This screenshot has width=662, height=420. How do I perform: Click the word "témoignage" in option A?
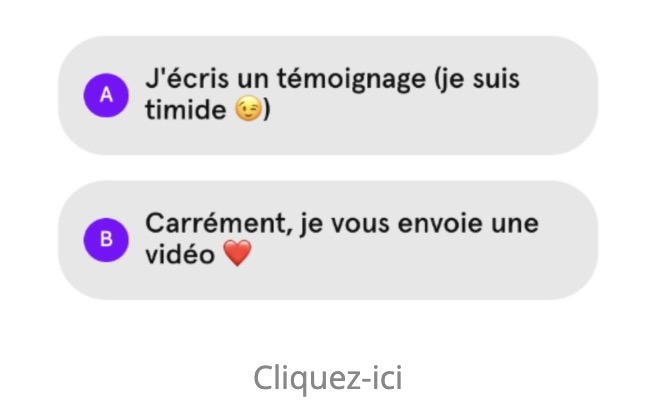[x=351, y=80]
